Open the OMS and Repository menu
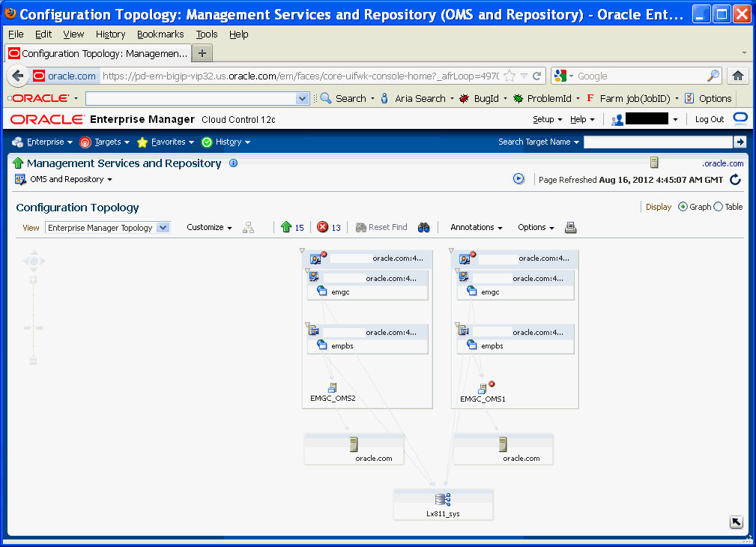The height and width of the screenshot is (547, 756). [x=71, y=179]
